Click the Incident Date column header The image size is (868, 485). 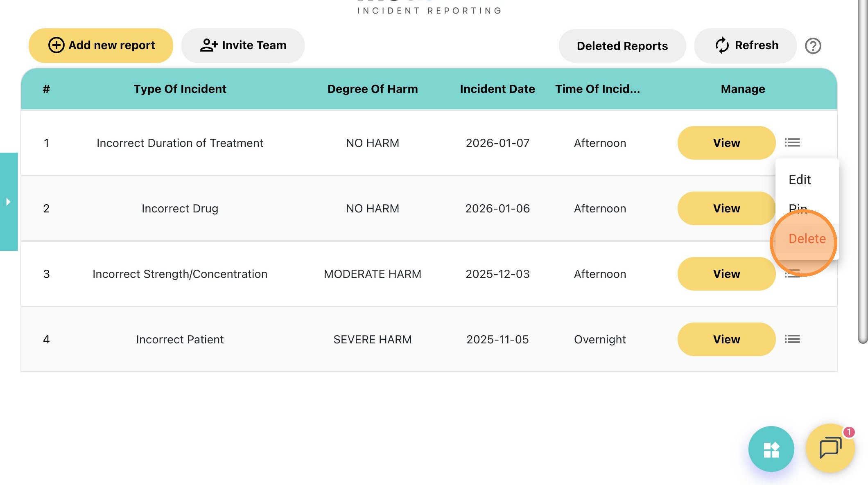click(x=497, y=89)
